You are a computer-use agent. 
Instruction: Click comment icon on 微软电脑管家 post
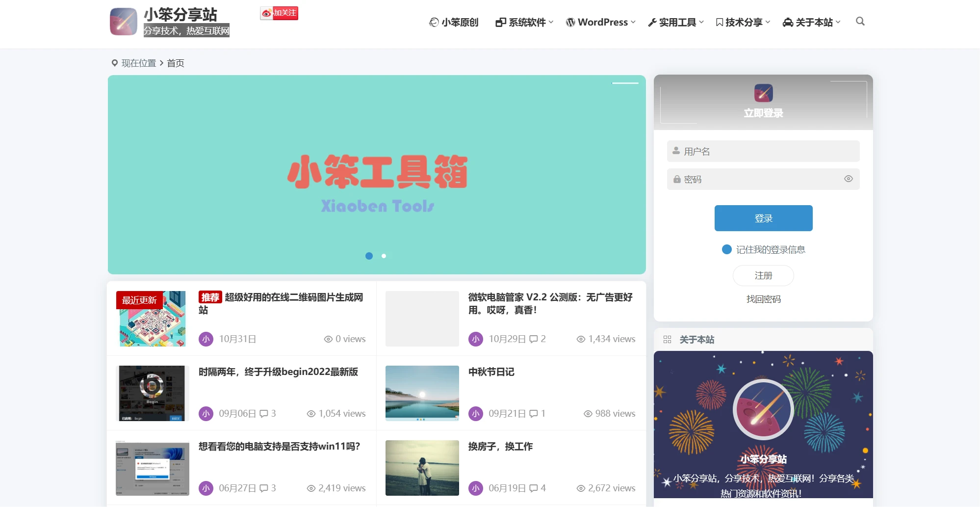[x=534, y=339]
